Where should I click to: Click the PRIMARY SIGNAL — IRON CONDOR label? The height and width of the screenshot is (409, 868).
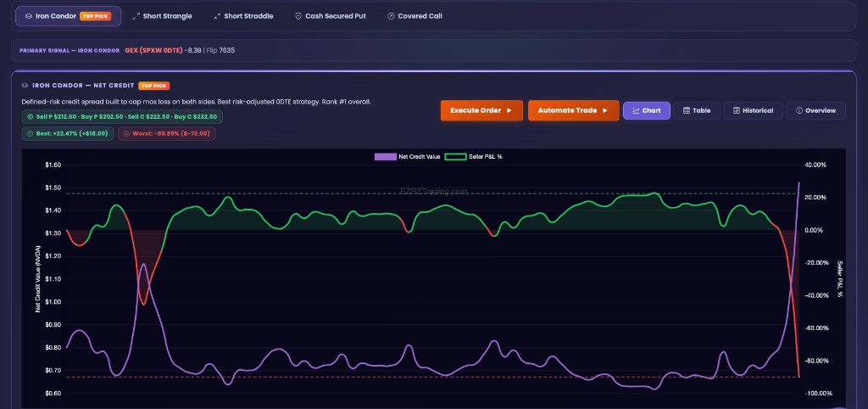pos(70,50)
